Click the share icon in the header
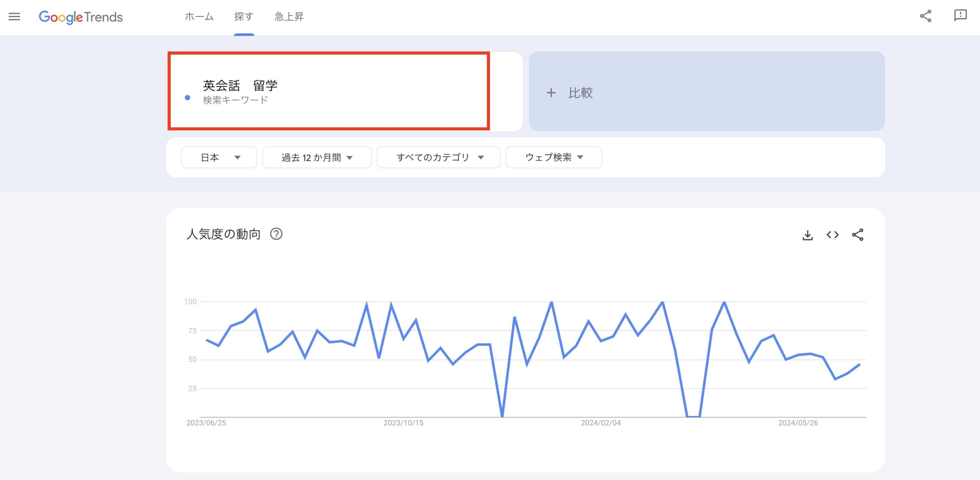The width and height of the screenshot is (980, 480). click(x=926, y=16)
